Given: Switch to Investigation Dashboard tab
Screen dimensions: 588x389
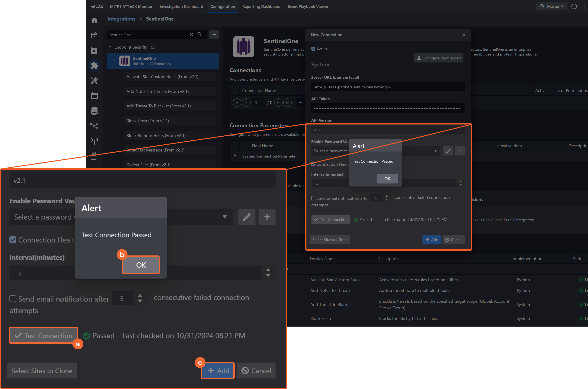Looking at the screenshot, I should click(x=181, y=6).
